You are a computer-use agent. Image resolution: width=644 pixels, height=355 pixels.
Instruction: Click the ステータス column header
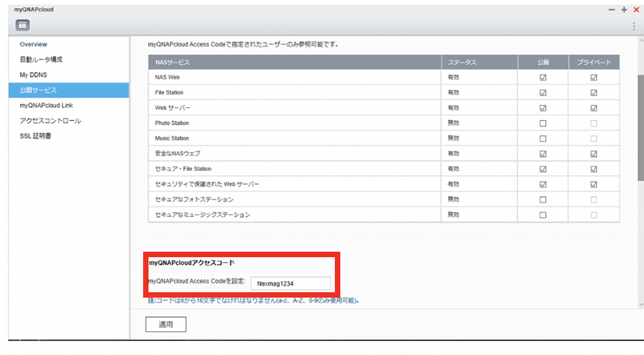tap(479, 62)
